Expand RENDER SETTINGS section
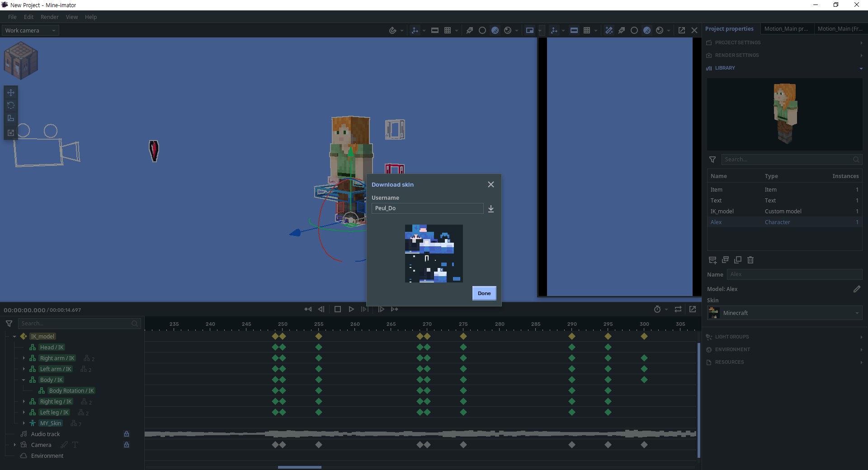The height and width of the screenshot is (470, 868). pyautogui.click(x=785, y=55)
